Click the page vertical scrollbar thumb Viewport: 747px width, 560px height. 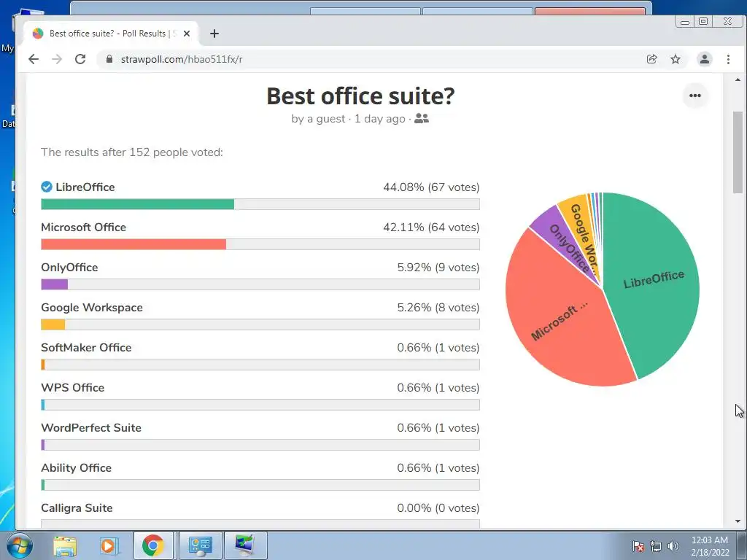click(x=738, y=152)
